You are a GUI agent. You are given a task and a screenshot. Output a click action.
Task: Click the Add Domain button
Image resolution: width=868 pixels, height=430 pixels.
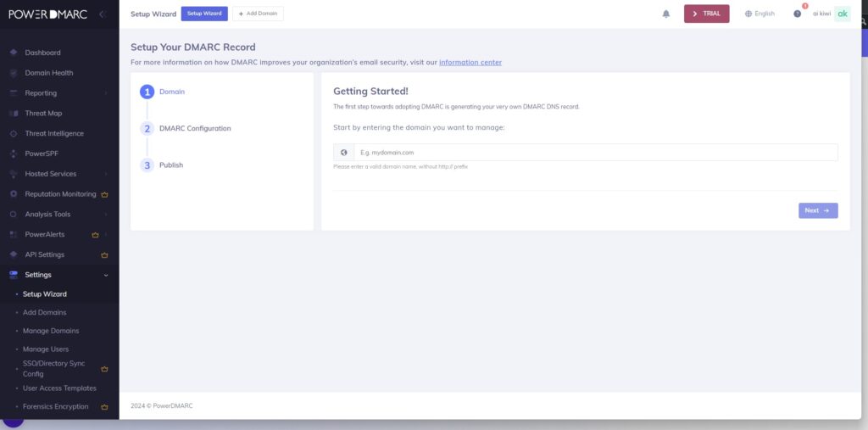[258, 14]
